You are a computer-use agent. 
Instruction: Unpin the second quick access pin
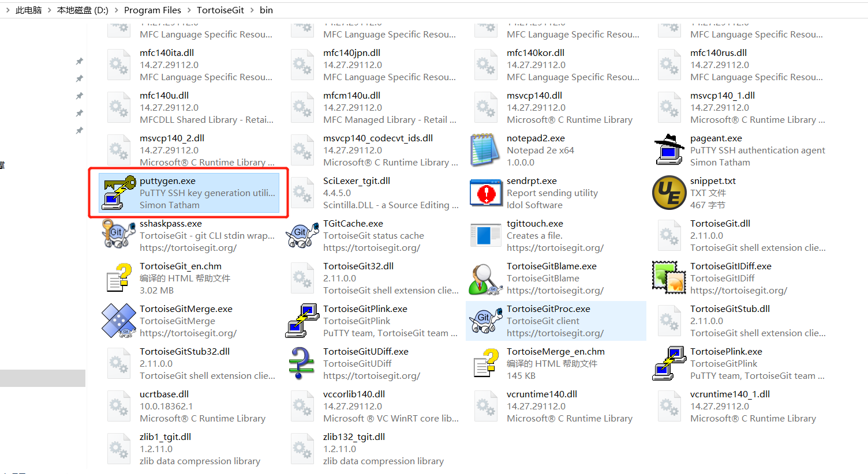pos(79,78)
